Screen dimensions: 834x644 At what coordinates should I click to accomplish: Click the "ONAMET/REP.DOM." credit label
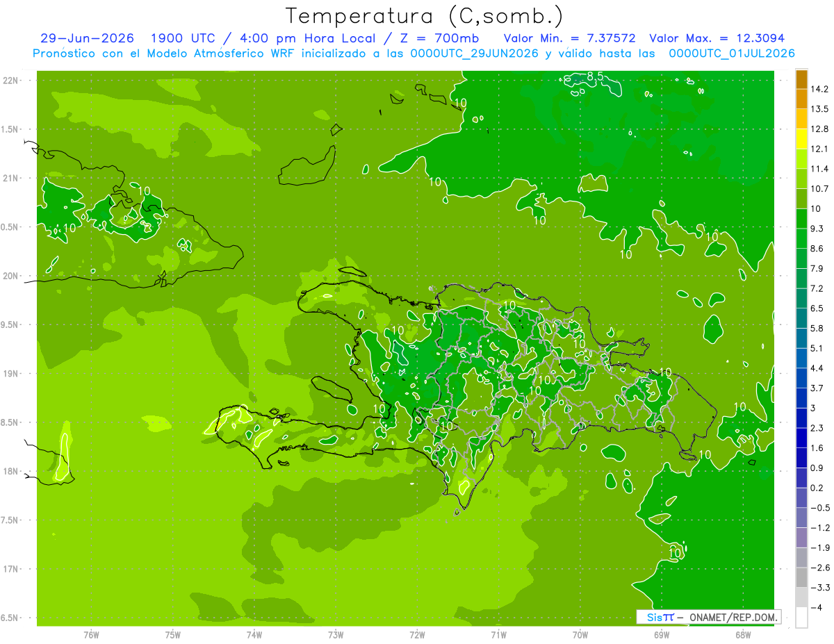734,617
